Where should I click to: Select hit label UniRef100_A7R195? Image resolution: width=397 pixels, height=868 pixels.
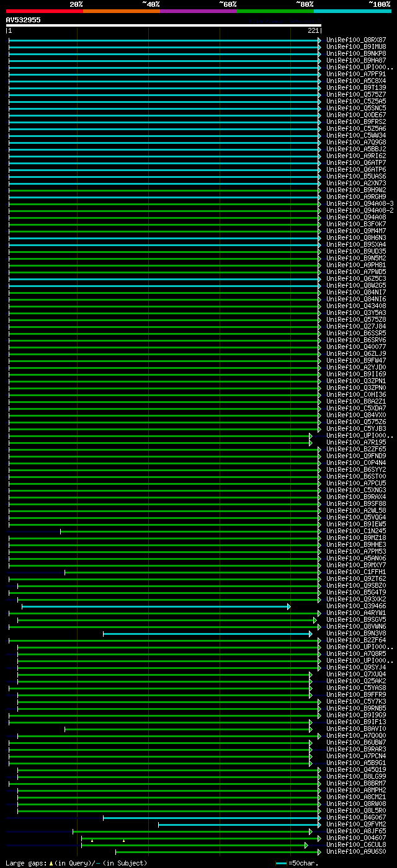pyautogui.click(x=356, y=442)
